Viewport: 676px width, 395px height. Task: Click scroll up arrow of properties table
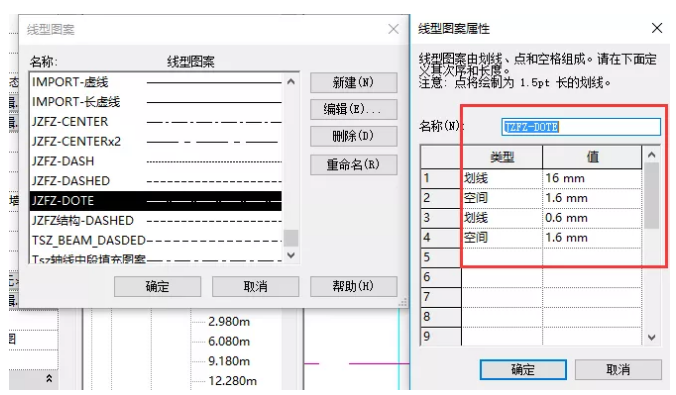pos(651,154)
